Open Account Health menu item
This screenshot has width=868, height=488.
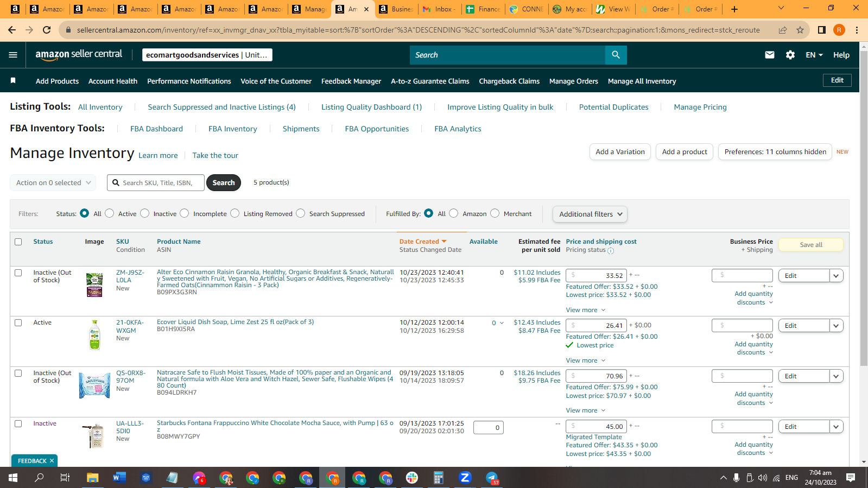point(113,81)
